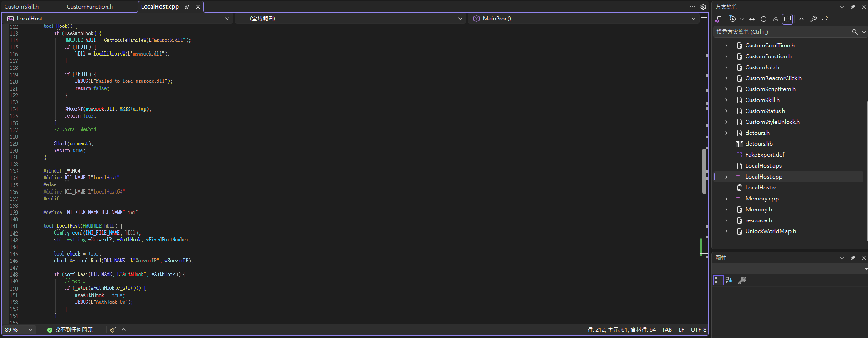This screenshot has width=868, height=338.
Task: Pin the Solution Explorer panel
Action: coord(853,7)
